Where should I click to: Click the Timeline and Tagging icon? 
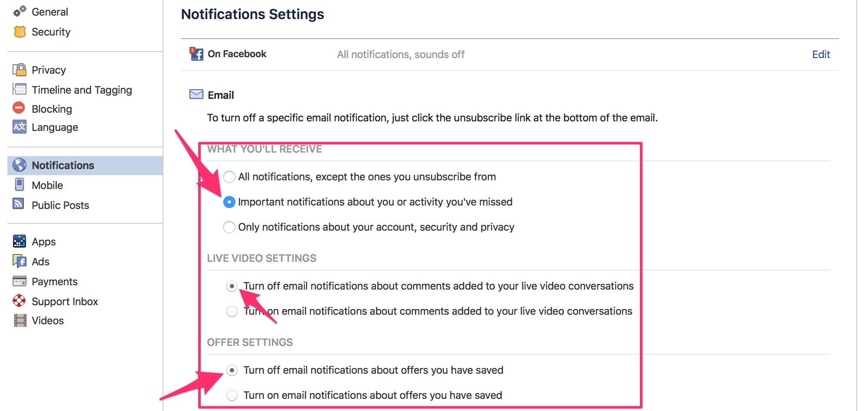point(20,89)
